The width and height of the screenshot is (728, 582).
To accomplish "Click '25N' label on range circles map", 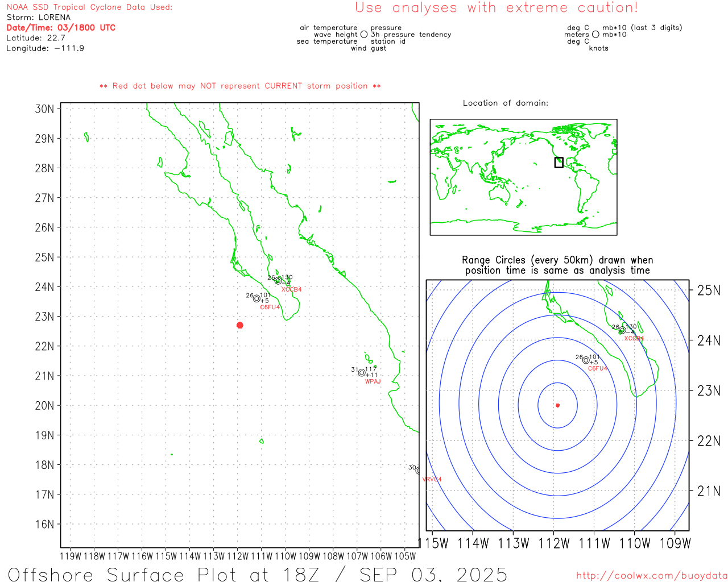I will (x=709, y=290).
